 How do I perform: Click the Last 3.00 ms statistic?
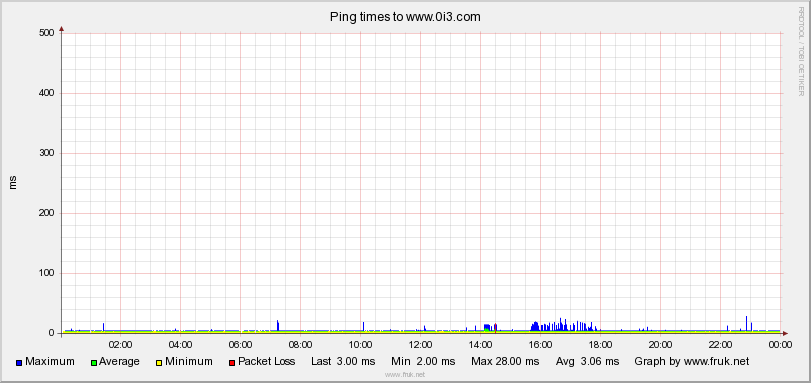pos(343,361)
